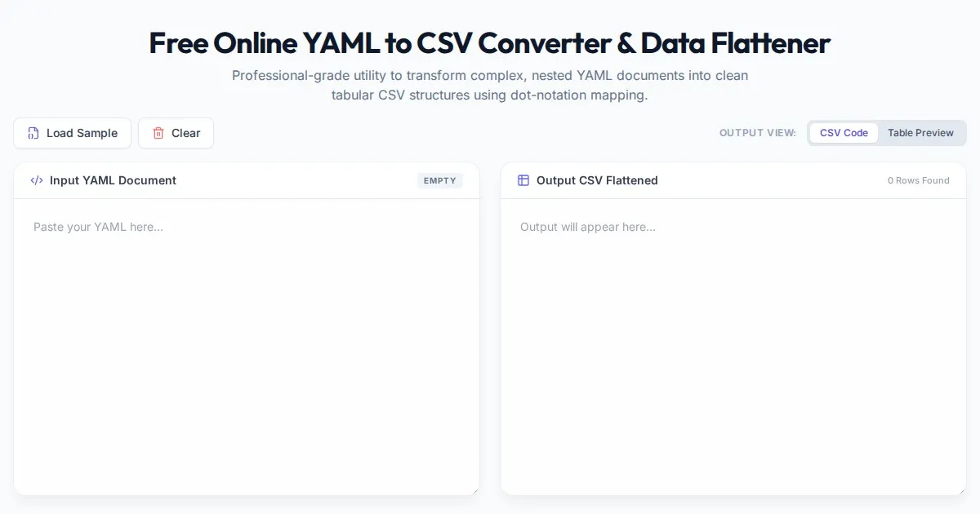Click the 'Paste your YAML here...' placeholder text

(98, 227)
